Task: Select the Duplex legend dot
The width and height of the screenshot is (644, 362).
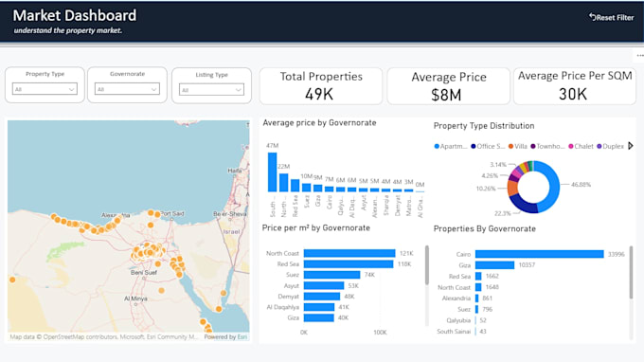Action: (599, 146)
